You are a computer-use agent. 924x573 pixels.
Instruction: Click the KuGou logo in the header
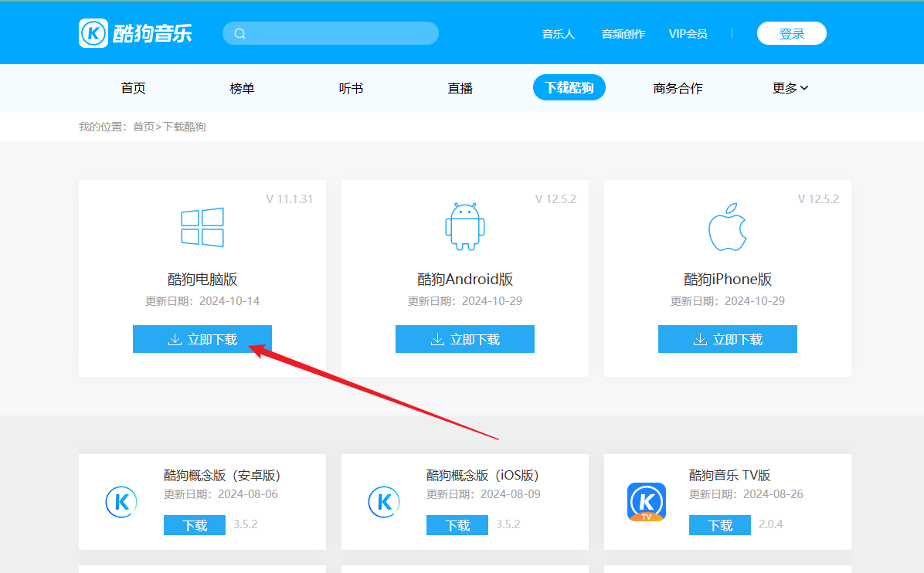[135, 33]
